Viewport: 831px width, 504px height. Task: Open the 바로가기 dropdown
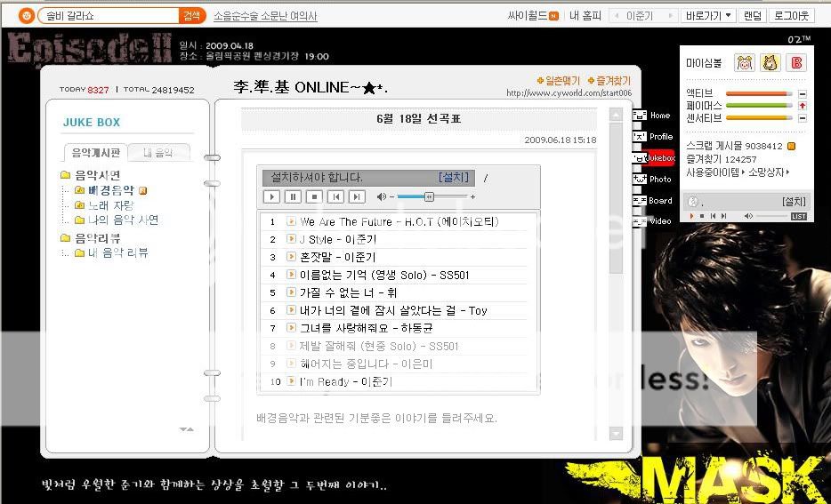pyautogui.click(x=708, y=16)
